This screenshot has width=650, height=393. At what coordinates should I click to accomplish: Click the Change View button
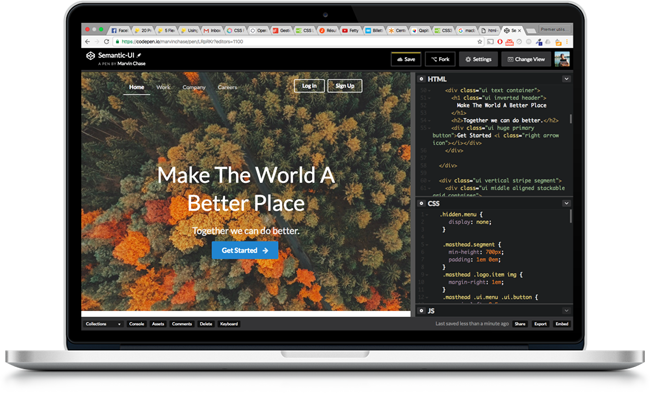pyautogui.click(x=526, y=59)
